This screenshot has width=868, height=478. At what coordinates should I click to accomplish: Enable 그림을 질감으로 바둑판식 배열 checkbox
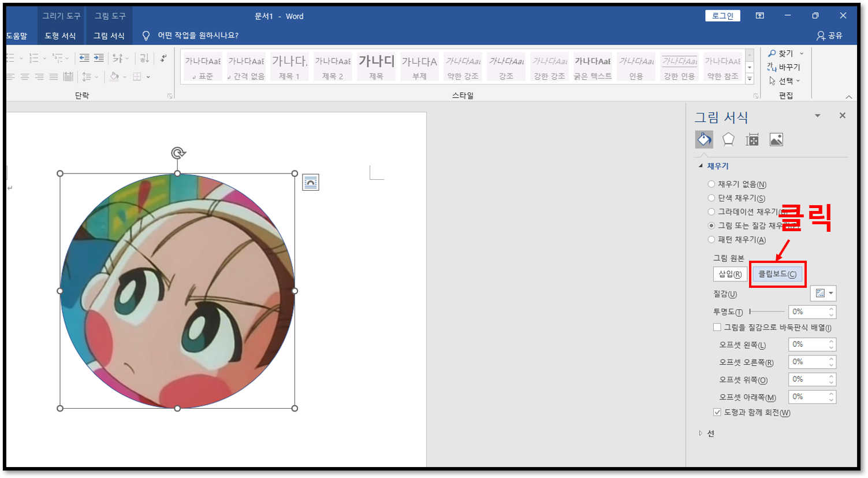pos(717,327)
